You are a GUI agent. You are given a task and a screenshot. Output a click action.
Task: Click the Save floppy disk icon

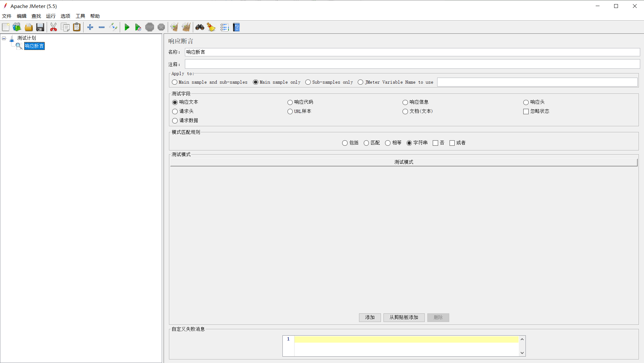pos(40,27)
